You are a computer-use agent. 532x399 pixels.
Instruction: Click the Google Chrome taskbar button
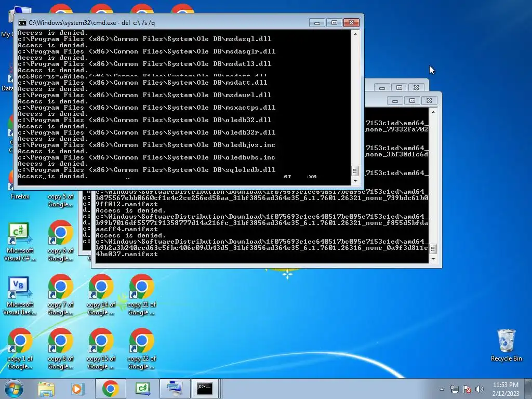pos(110,389)
